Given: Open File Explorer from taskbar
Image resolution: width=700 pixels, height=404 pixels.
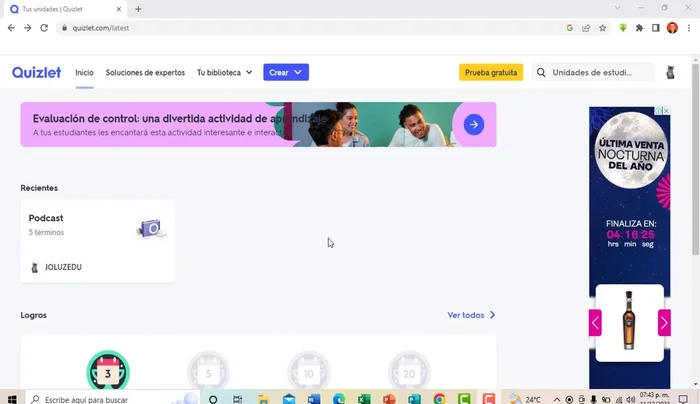Looking at the screenshot, I should tap(263, 399).
